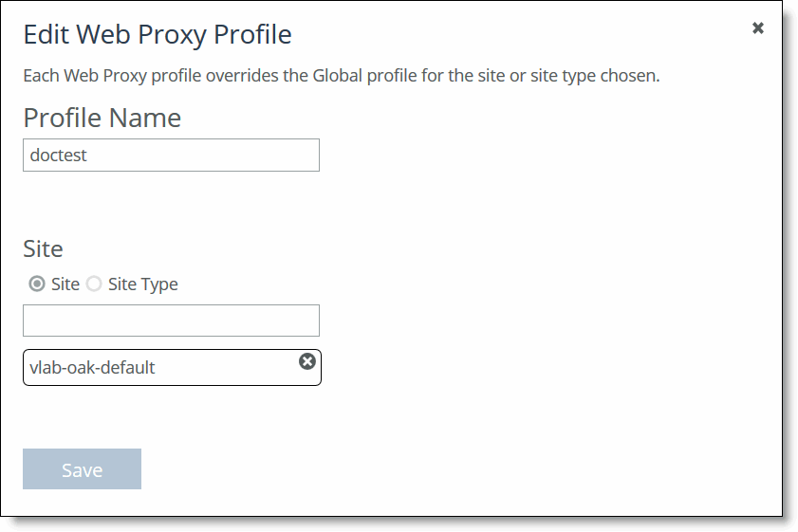Click the "Site Type" radio label text
Viewport: 798px width, 532px height.
[142, 284]
